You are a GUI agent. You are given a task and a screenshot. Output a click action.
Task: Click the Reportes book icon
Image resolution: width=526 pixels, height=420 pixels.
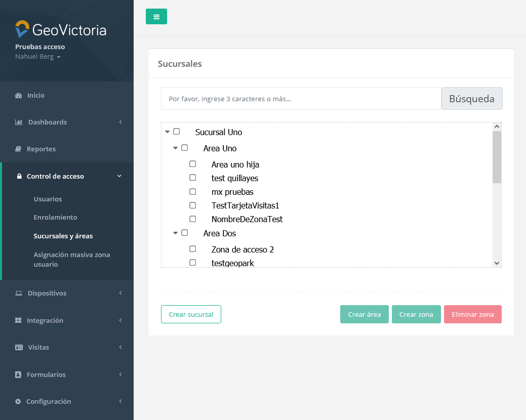tap(18, 149)
